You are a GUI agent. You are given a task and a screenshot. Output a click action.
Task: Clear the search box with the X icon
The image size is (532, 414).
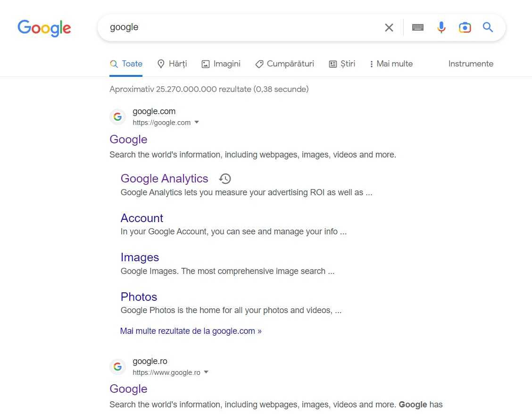[389, 28]
